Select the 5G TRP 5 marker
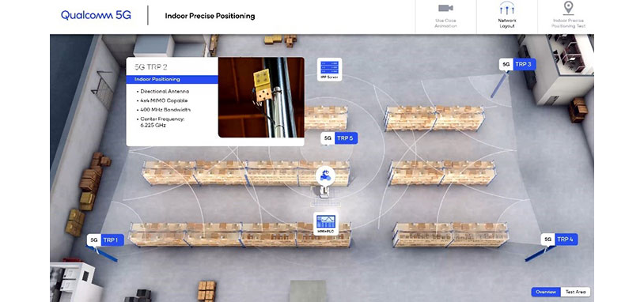 point(339,138)
